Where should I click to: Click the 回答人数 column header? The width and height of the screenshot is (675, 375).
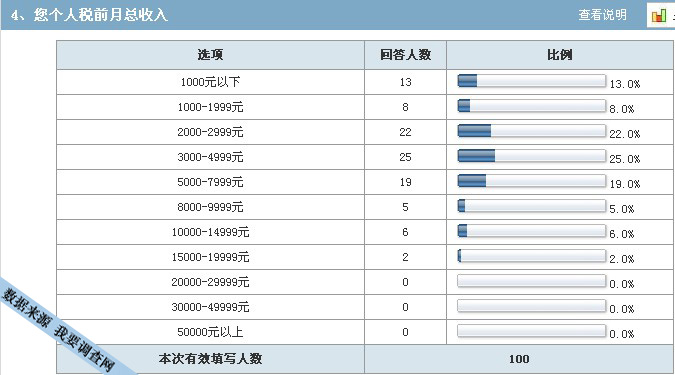click(x=405, y=55)
